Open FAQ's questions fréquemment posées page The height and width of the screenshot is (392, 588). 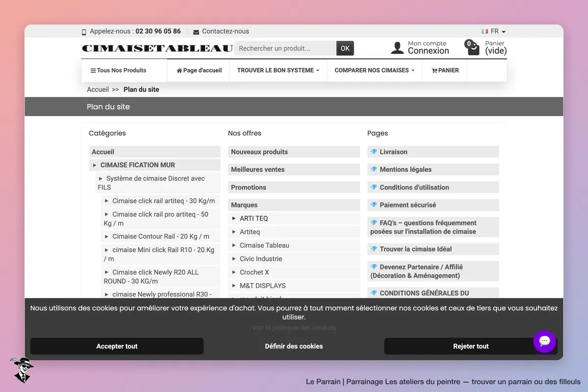pyautogui.click(x=433, y=227)
